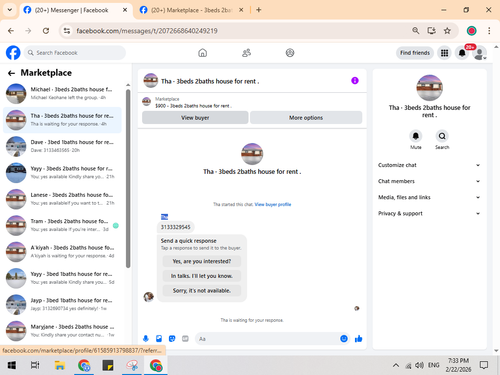Open the site information icon in address bar

pos(67,31)
